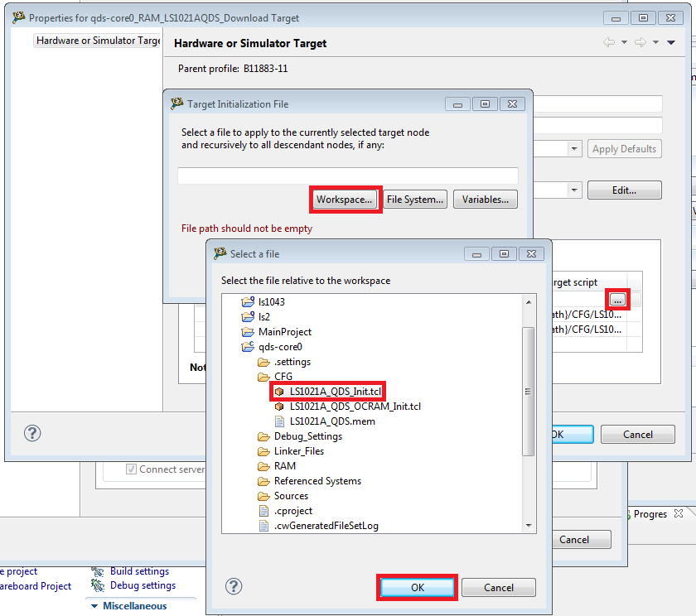Click Cancel in the Properties window

coord(637,434)
